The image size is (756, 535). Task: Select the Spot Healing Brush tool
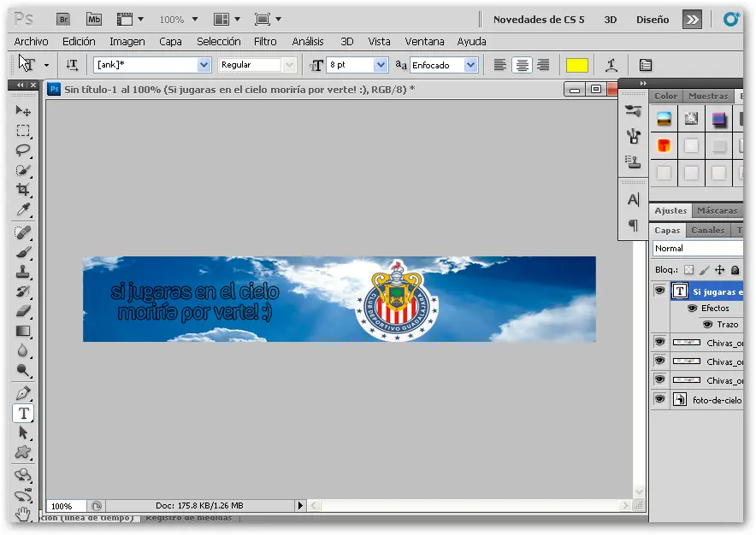coord(22,232)
